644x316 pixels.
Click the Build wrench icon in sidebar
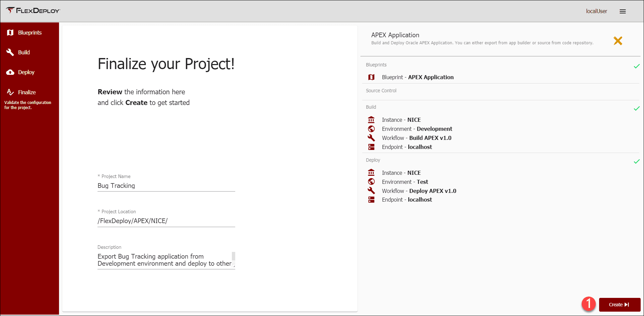pyautogui.click(x=10, y=52)
